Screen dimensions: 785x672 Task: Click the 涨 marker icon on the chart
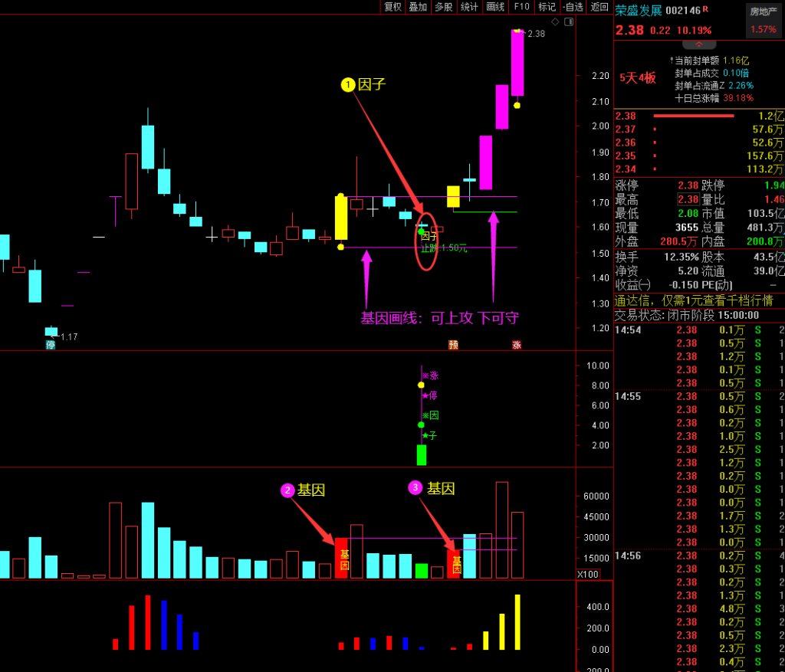[517, 345]
